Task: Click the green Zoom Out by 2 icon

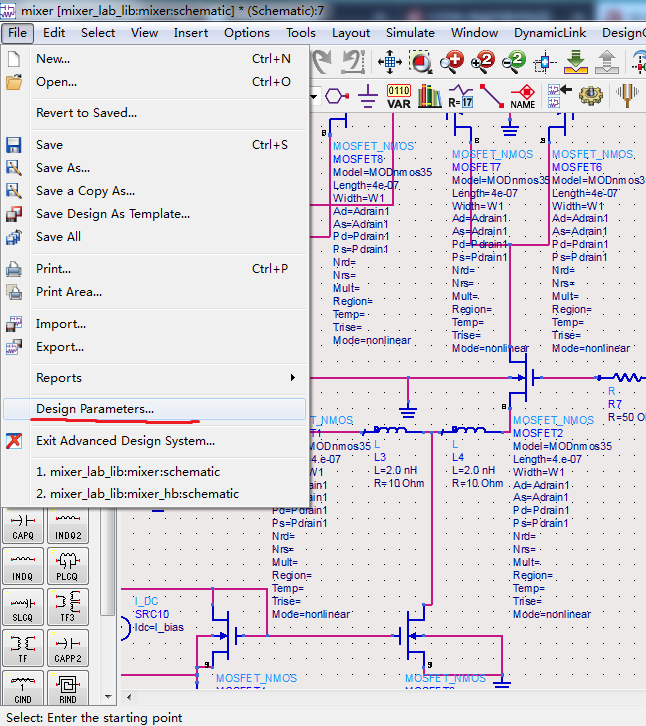Action: point(514,62)
